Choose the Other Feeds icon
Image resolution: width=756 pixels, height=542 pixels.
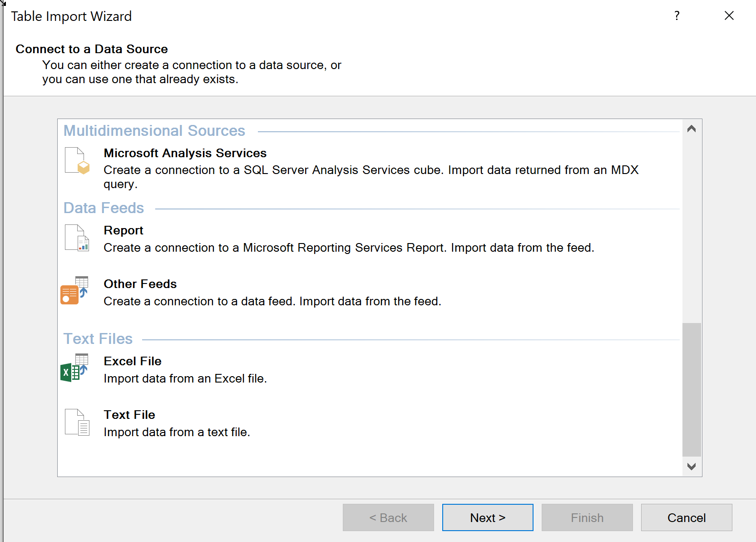(74, 290)
